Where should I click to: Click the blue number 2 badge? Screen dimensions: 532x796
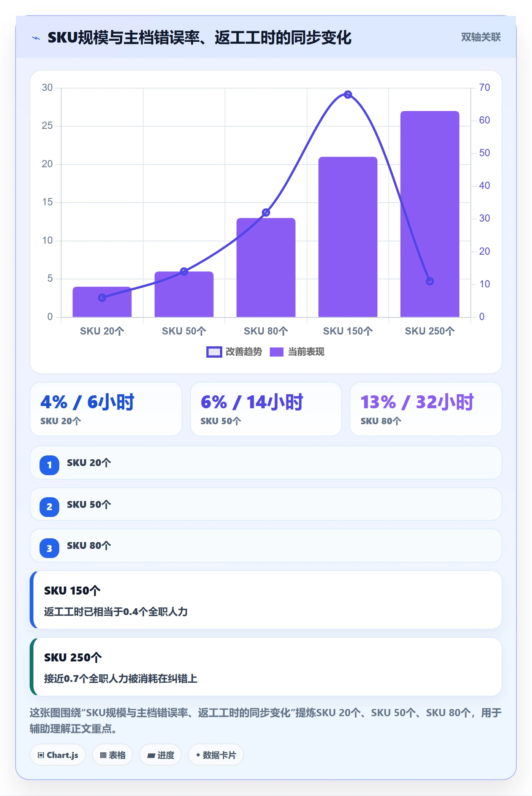(49, 507)
